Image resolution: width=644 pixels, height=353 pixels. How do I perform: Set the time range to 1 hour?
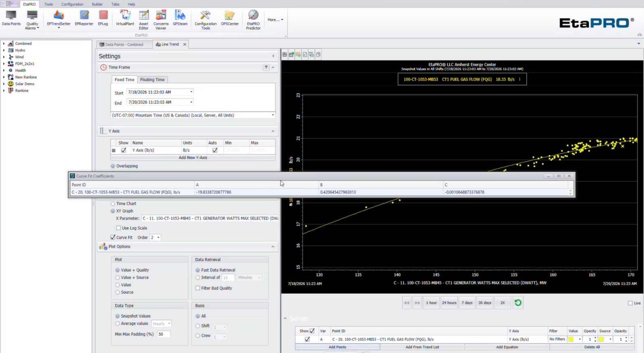(431, 303)
